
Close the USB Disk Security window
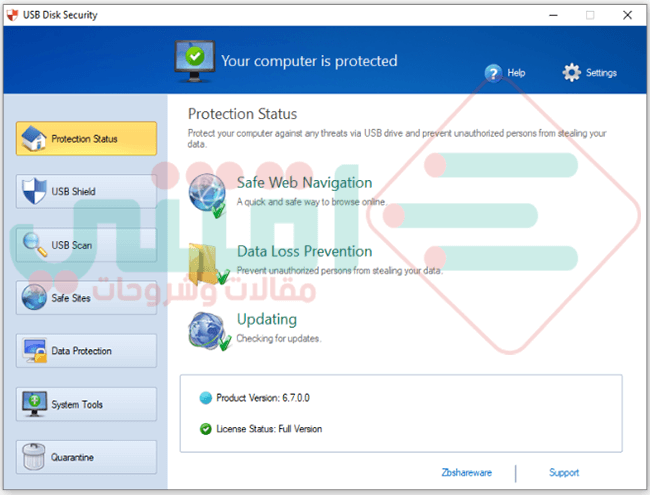click(x=627, y=15)
